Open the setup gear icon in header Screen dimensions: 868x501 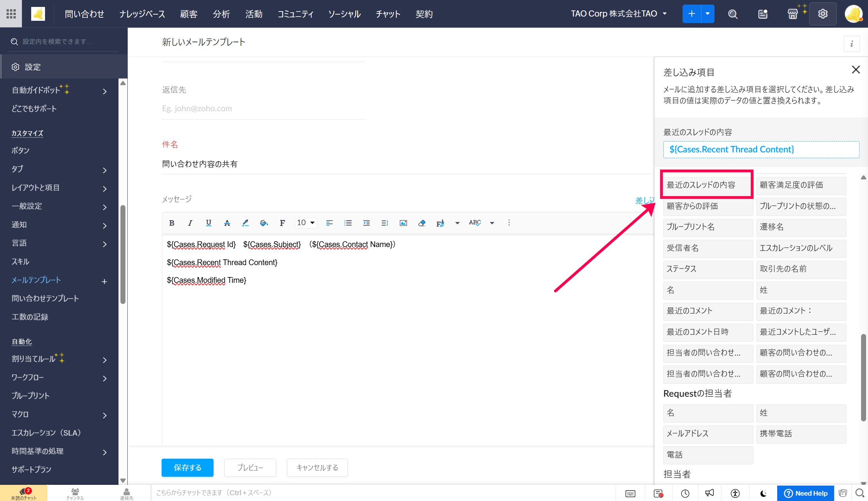click(823, 14)
